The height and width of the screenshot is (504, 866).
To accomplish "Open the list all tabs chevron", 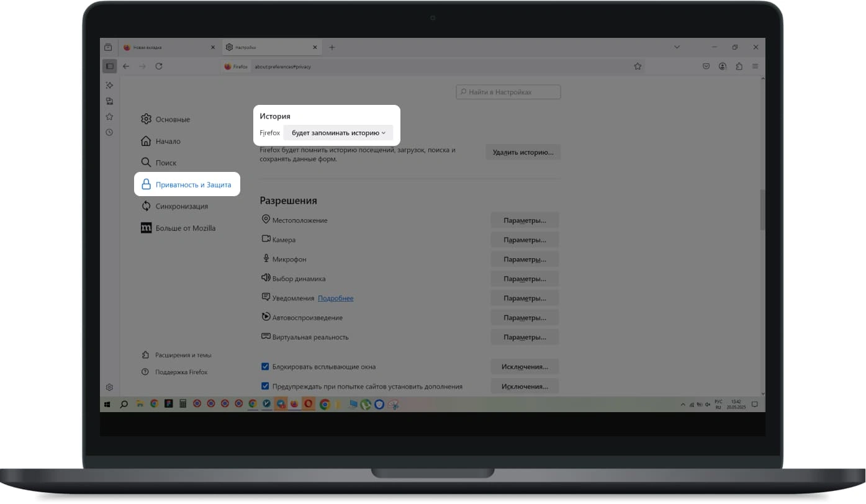I will 677,47.
